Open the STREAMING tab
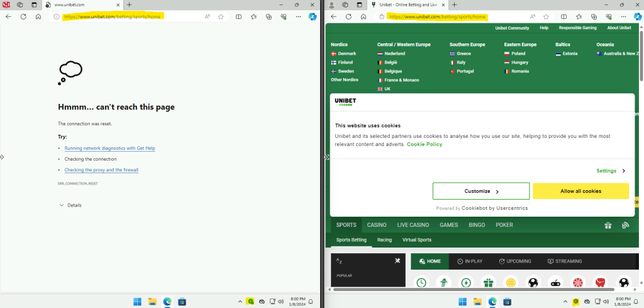The image size is (644, 308). click(x=565, y=261)
